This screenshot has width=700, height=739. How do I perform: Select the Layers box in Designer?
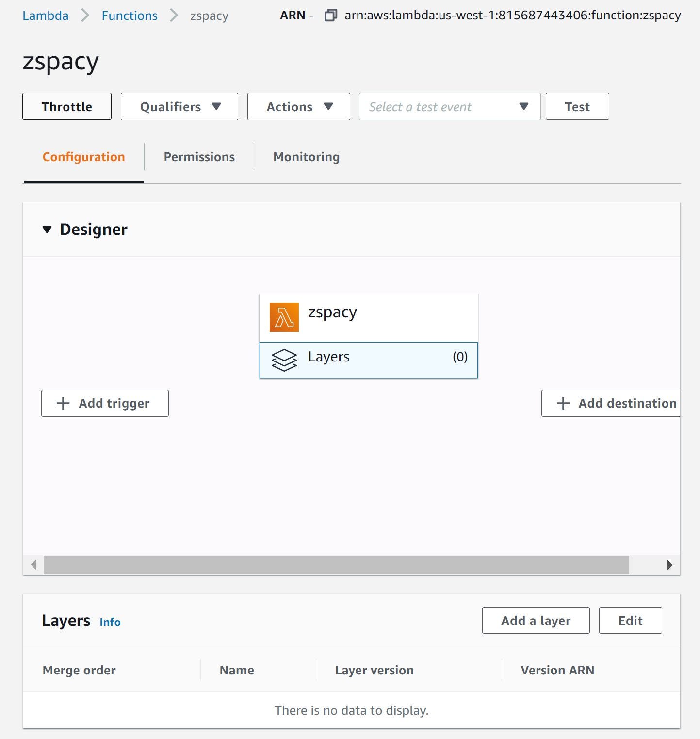coord(368,360)
